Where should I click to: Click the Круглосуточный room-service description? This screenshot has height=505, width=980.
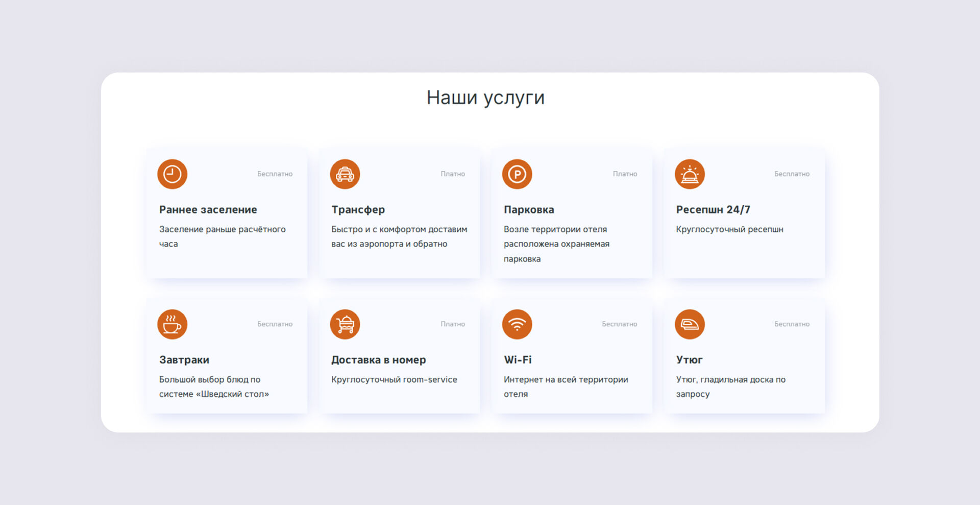tap(394, 379)
